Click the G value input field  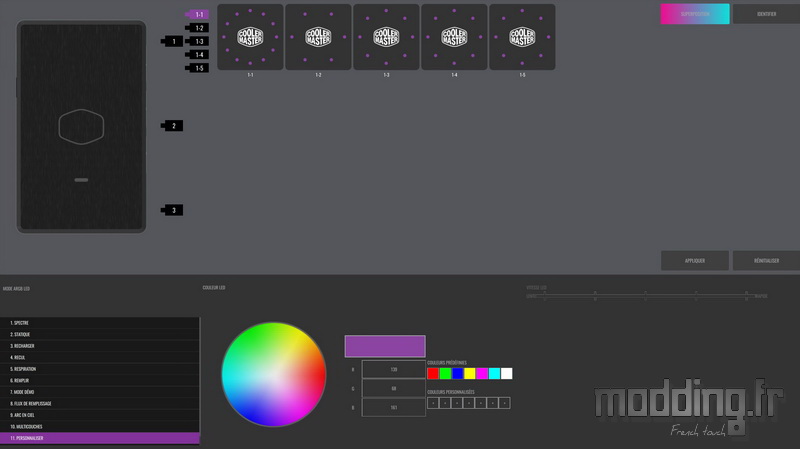pos(393,388)
